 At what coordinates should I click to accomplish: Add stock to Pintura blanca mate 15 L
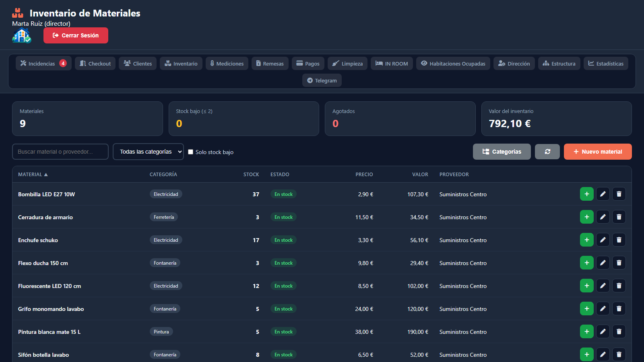click(x=586, y=331)
